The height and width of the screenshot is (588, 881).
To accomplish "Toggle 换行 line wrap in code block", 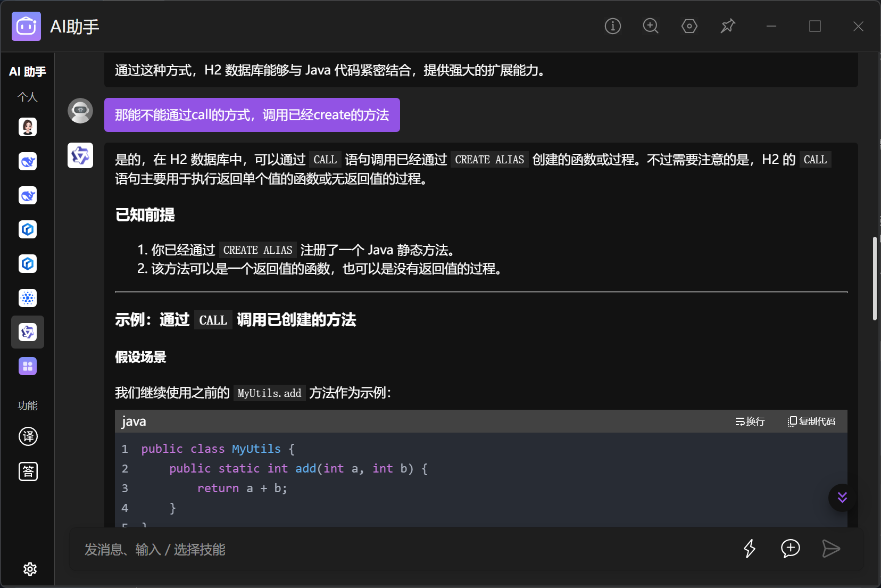I will [x=750, y=421].
